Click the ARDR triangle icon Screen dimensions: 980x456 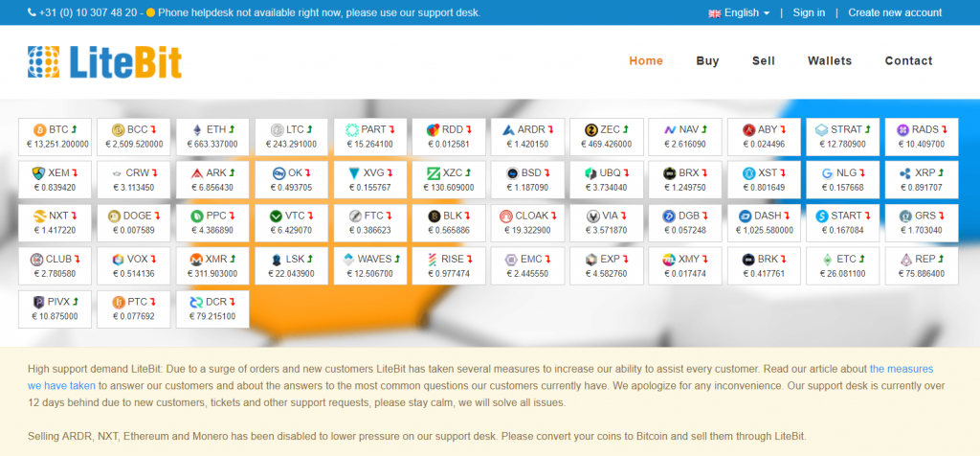(508, 130)
